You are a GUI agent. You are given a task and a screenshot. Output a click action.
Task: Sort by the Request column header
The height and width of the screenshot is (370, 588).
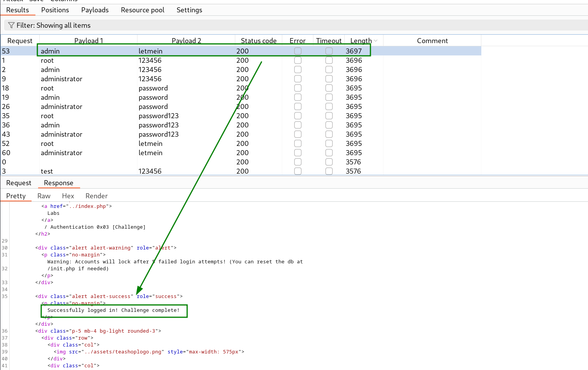point(20,41)
